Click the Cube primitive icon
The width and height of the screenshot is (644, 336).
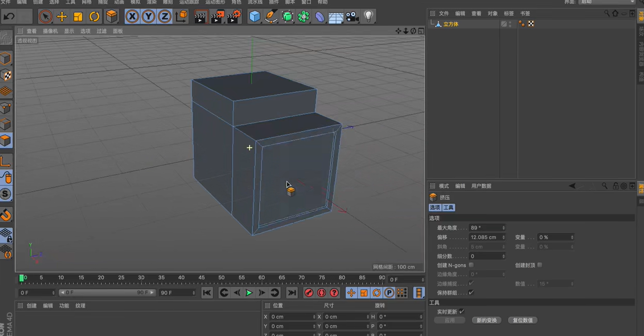(x=254, y=17)
